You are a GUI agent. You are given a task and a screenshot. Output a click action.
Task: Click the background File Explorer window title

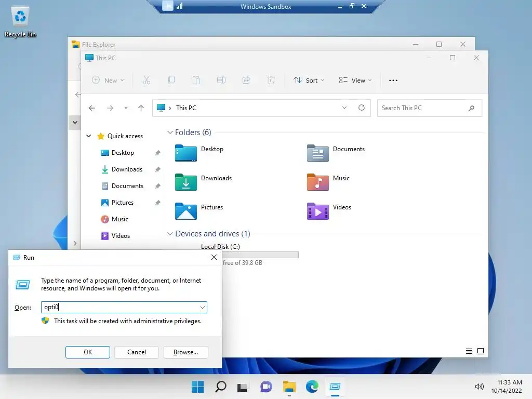(x=98, y=45)
